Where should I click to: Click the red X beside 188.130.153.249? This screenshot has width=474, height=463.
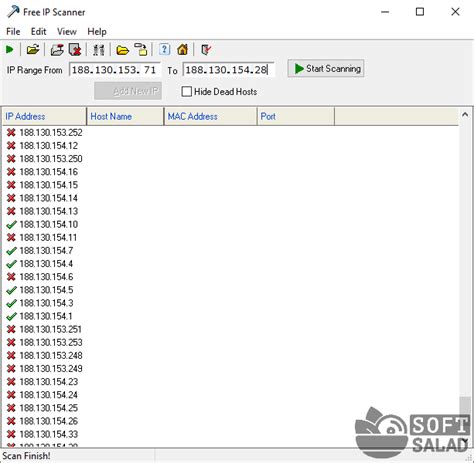tap(11, 369)
